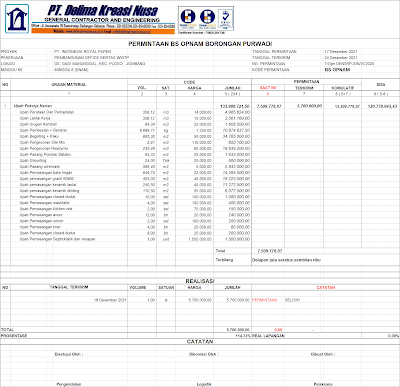Click the "Dikoreksi Oleh :" signature label
Viewport: 400px width, 387px height.
(x=204, y=354)
